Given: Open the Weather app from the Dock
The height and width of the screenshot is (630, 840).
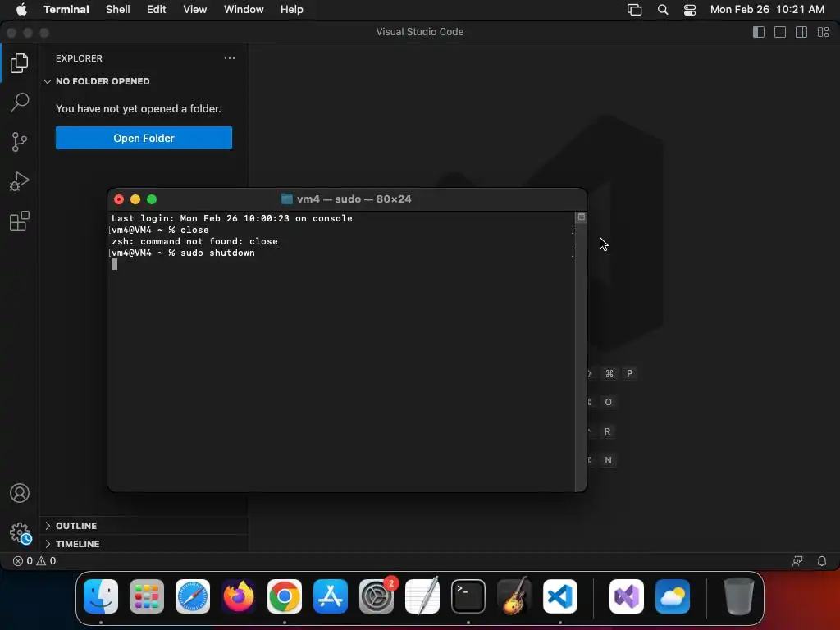Looking at the screenshot, I should coord(673,596).
